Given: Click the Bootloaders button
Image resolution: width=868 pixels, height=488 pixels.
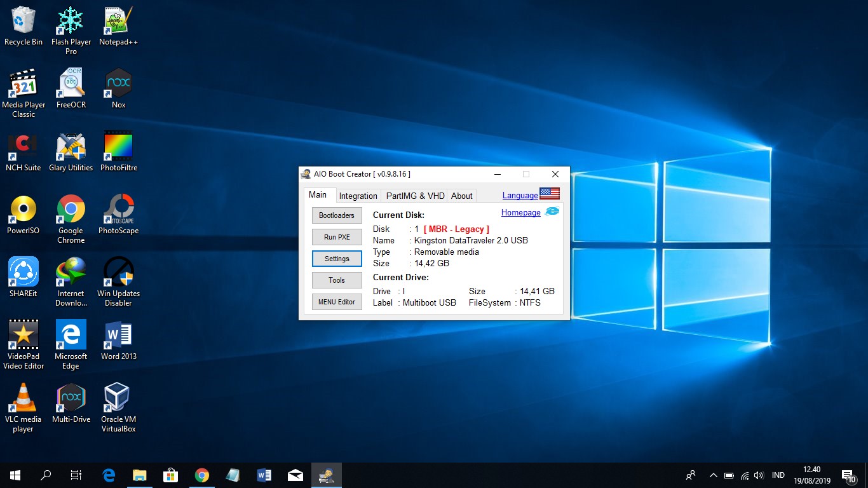Looking at the screenshot, I should point(336,215).
